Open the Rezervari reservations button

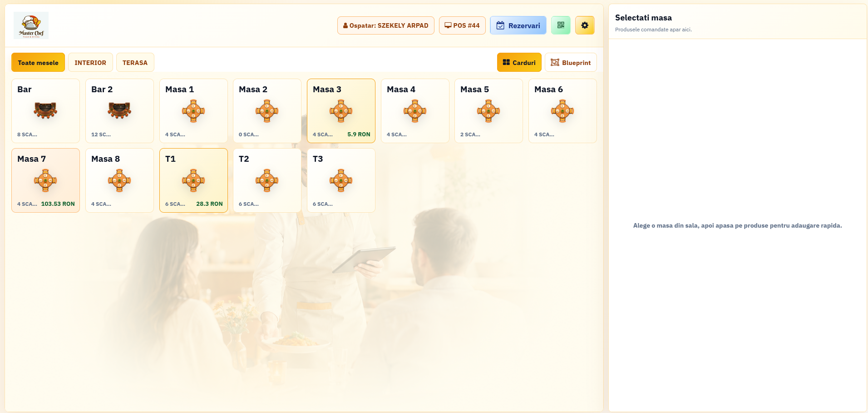(x=518, y=25)
